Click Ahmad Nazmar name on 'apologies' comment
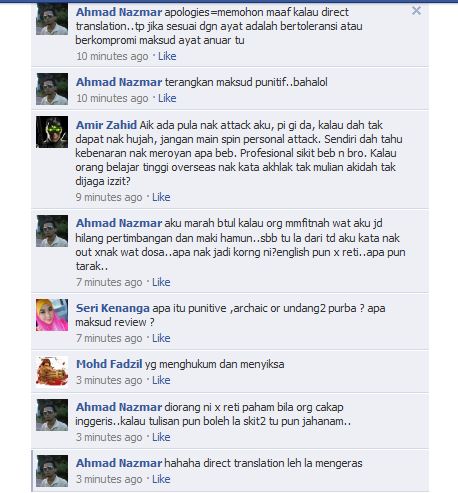Viewport: 458px width, 493px height. pos(119,12)
